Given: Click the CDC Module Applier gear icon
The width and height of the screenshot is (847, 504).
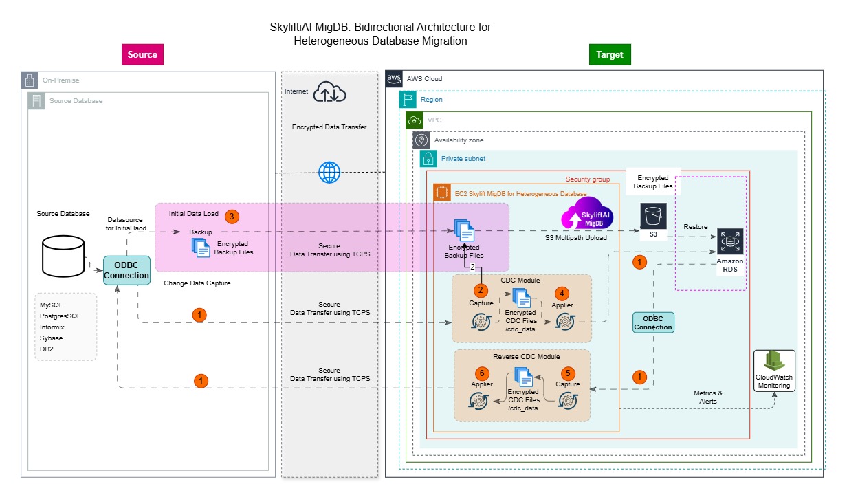Looking at the screenshot, I should (566, 321).
